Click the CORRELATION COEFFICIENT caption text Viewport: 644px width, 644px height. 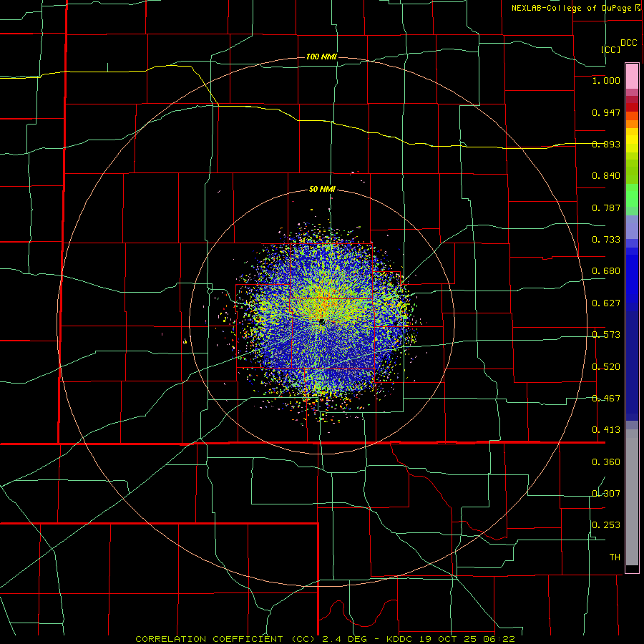point(209,639)
